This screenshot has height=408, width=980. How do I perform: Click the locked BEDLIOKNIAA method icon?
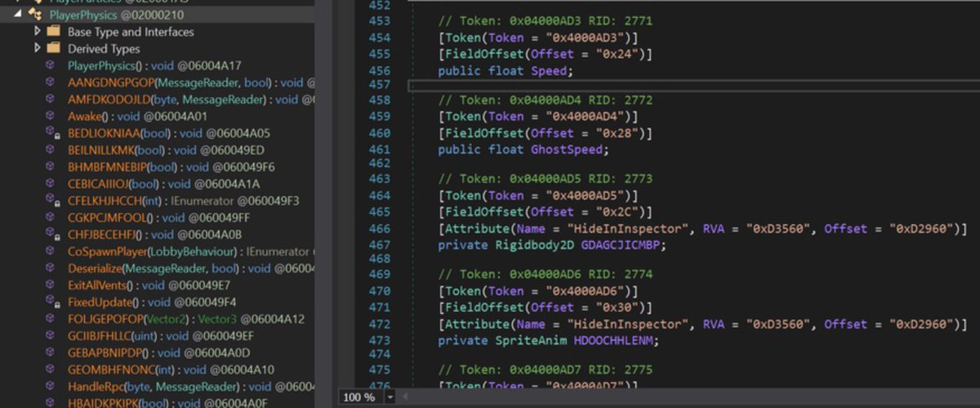pyautogui.click(x=51, y=133)
